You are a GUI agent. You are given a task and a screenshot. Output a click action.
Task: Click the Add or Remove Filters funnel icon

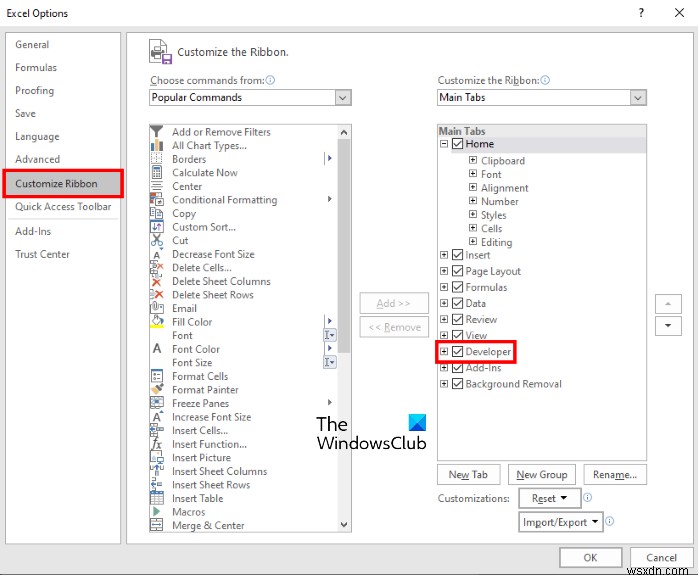(x=156, y=132)
